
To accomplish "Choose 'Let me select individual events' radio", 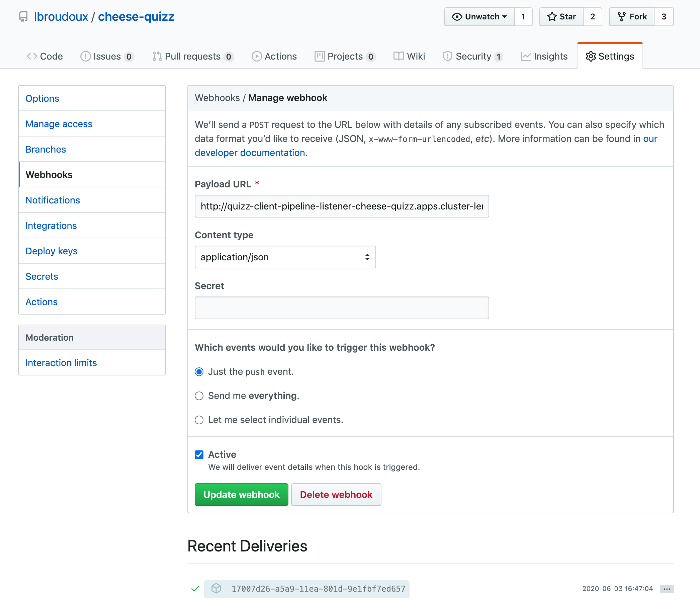I will (x=199, y=420).
